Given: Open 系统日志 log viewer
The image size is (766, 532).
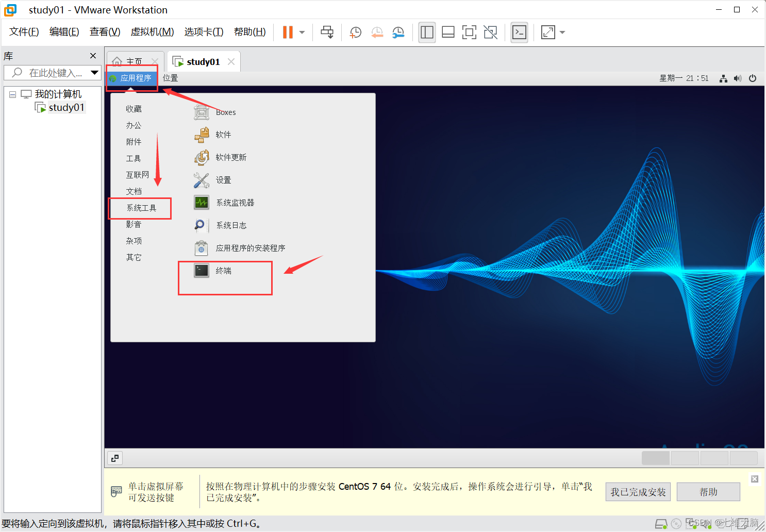Looking at the screenshot, I should coord(220,225).
